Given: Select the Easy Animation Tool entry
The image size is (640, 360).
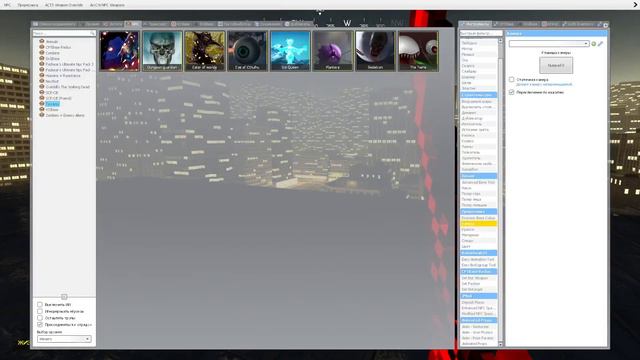Looking at the screenshot, I should coord(479,260).
